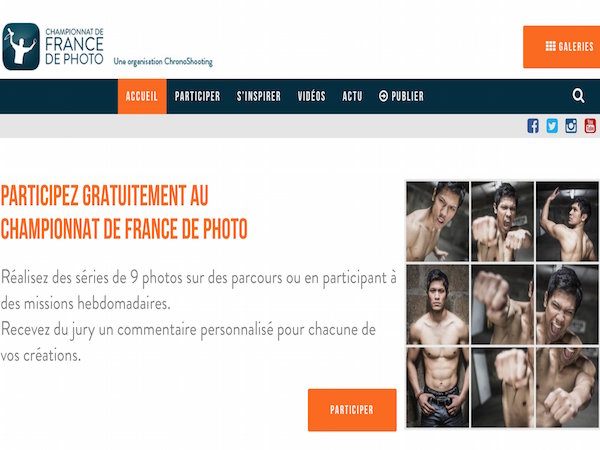Click the Championnat de France de Photo logo
The width and height of the screenshot is (600, 450).
coord(53,46)
